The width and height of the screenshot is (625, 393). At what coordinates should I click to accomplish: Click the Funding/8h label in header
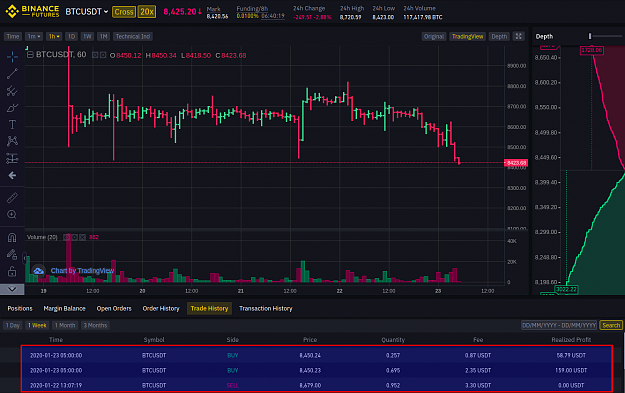click(x=252, y=8)
